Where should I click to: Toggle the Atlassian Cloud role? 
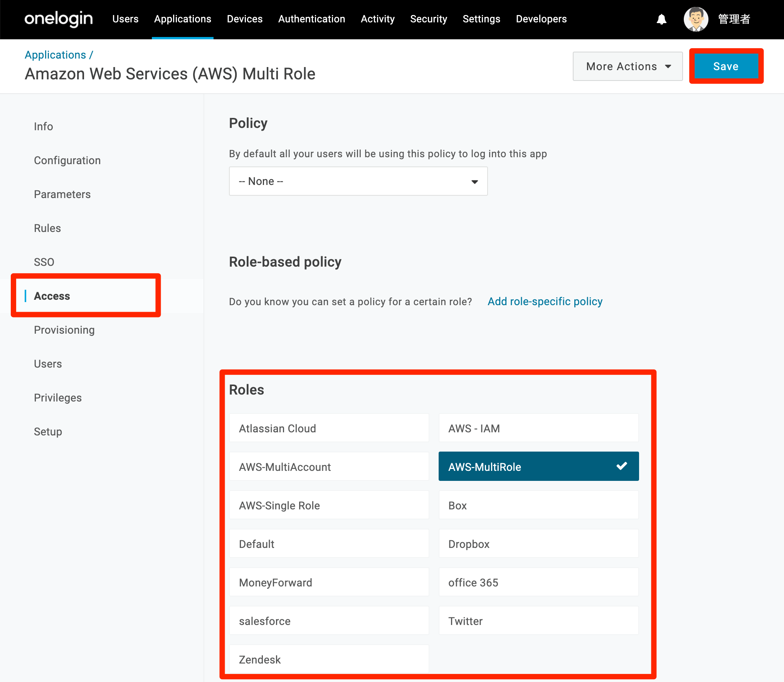pyautogui.click(x=329, y=428)
